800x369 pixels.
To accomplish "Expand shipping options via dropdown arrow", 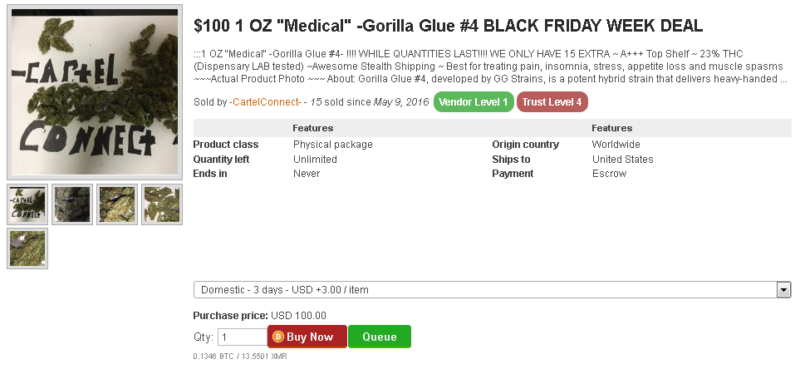I will pyautogui.click(x=783, y=290).
